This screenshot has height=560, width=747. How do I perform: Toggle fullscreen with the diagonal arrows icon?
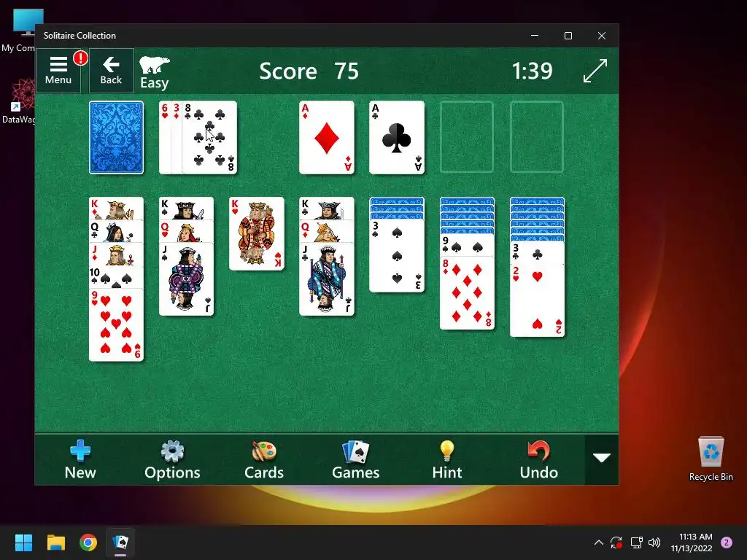(x=595, y=71)
